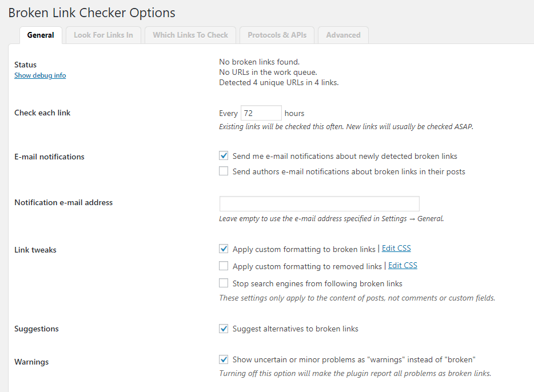Click the Broken Link Checker Options heading
Screen dimensions: 534x392
[x=91, y=12]
